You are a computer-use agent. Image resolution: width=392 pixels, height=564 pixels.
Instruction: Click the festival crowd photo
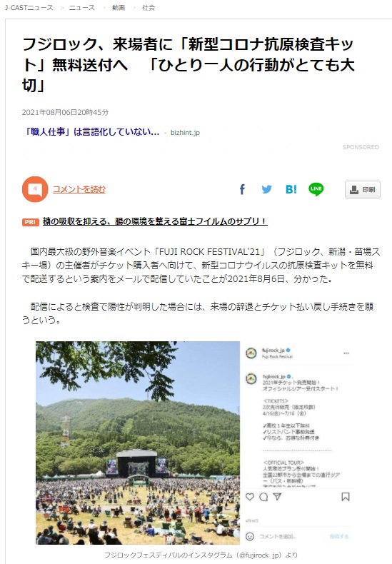click(138, 443)
